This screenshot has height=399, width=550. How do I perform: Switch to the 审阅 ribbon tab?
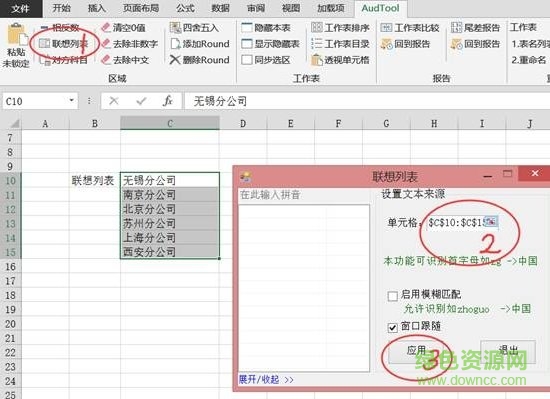point(256,8)
